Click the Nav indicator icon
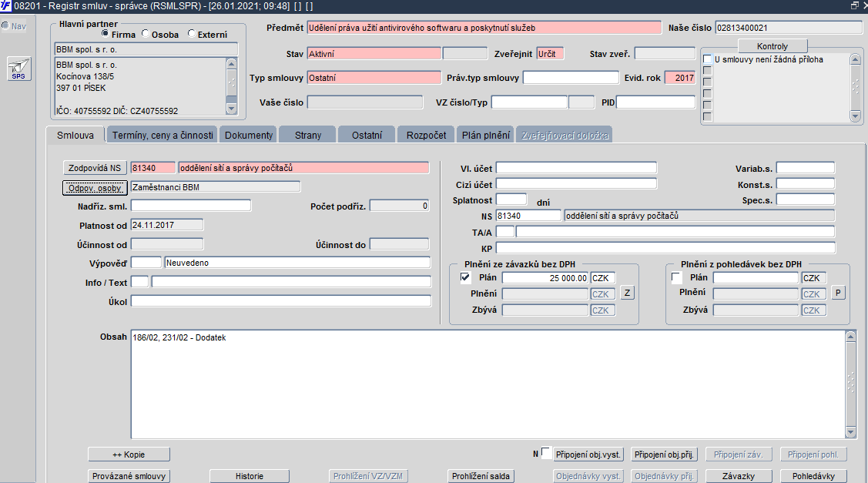 (5, 25)
